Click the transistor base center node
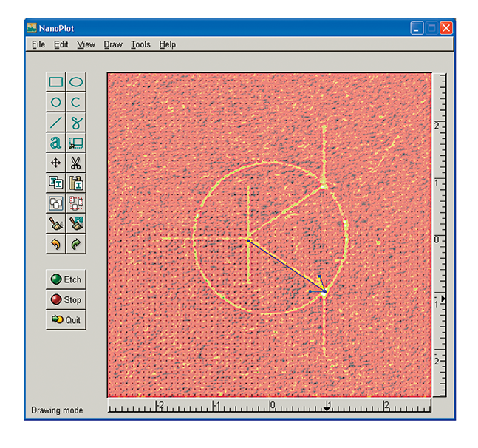 click(248, 240)
